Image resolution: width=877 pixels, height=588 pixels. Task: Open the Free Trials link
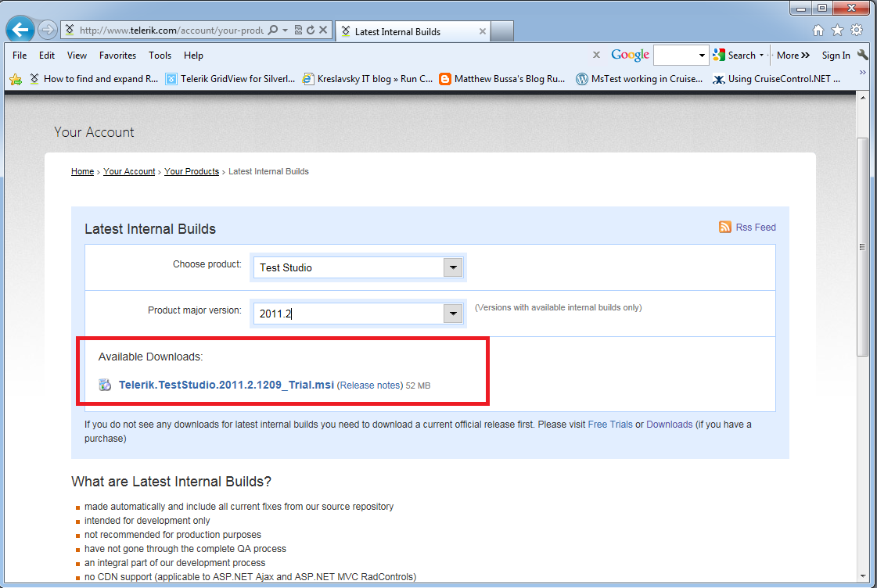(610, 425)
